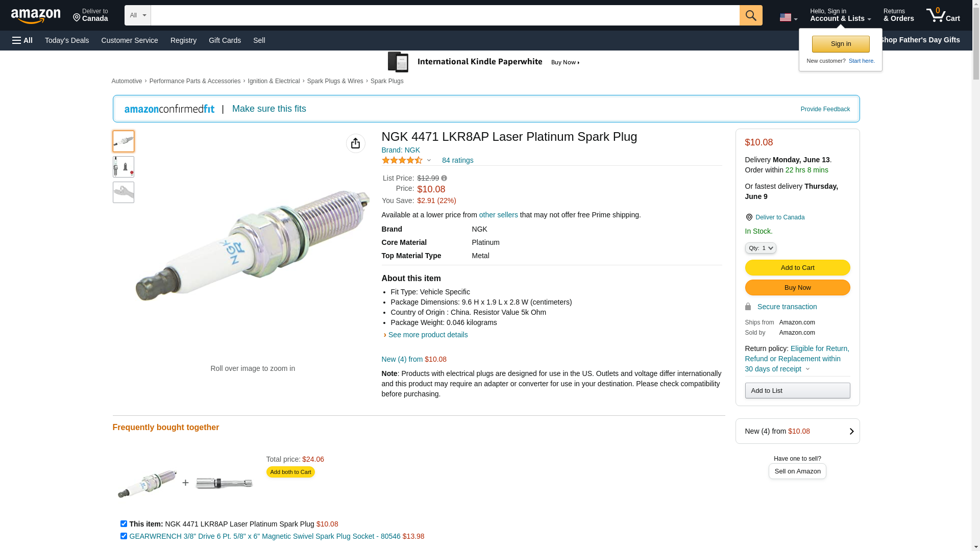Open the All hamburger menu
Screen dimensions: 980x551
(x=22, y=40)
